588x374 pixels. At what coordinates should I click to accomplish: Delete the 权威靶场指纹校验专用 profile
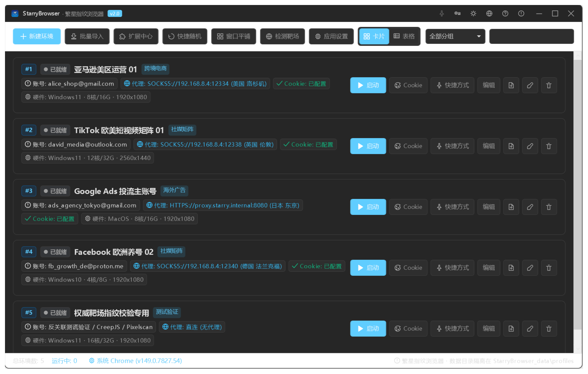[549, 329]
